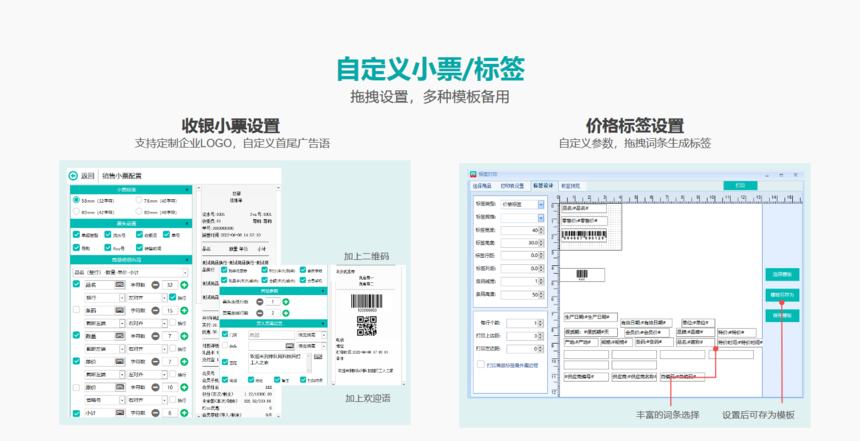
Task: Click the label print window app icon
Action: click(x=473, y=174)
